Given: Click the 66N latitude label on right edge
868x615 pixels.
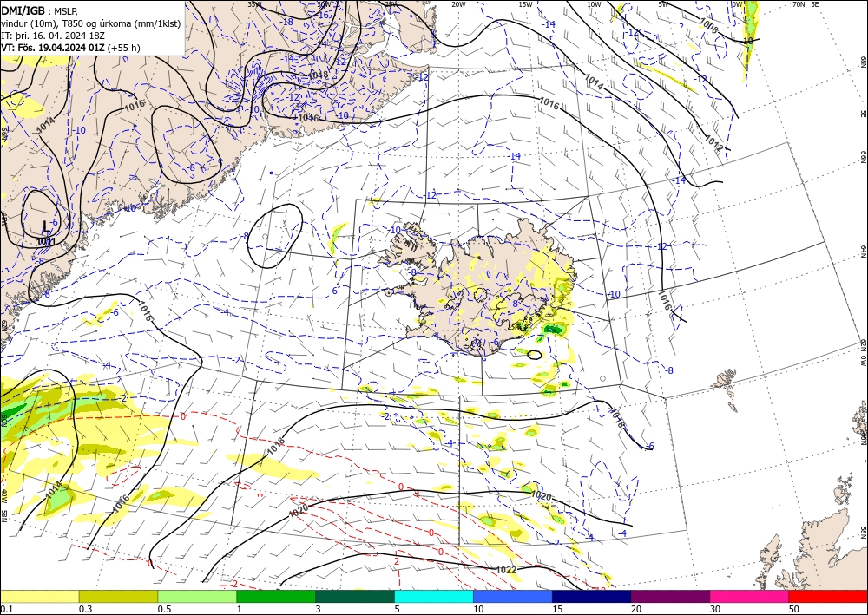Looking at the screenshot, I should [863, 158].
